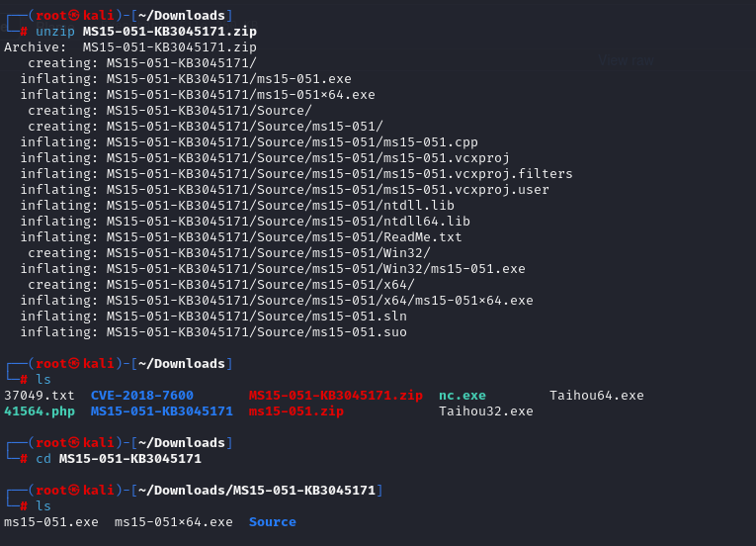Click the red ms15-051.zip file name
The height and width of the screenshot is (546, 756).
(296, 411)
